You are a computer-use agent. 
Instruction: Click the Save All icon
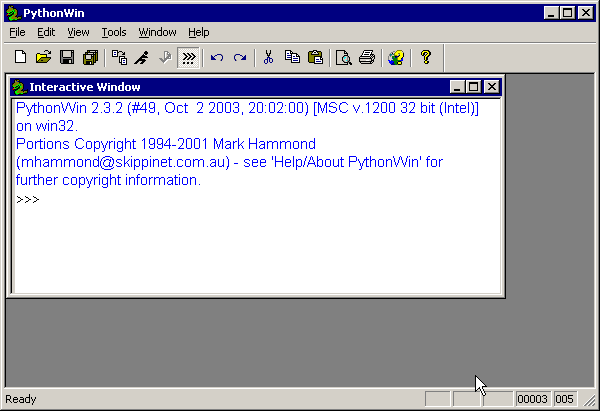pyautogui.click(x=90, y=58)
